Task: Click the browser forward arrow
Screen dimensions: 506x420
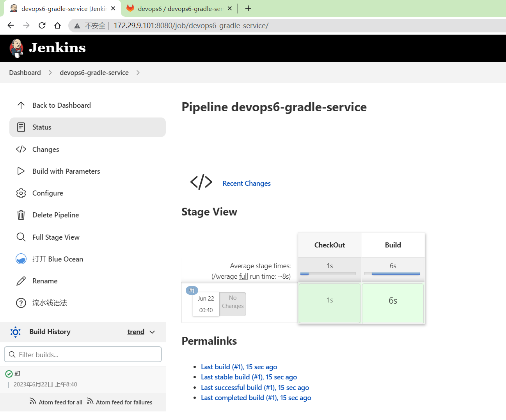Action: coord(26,25)
